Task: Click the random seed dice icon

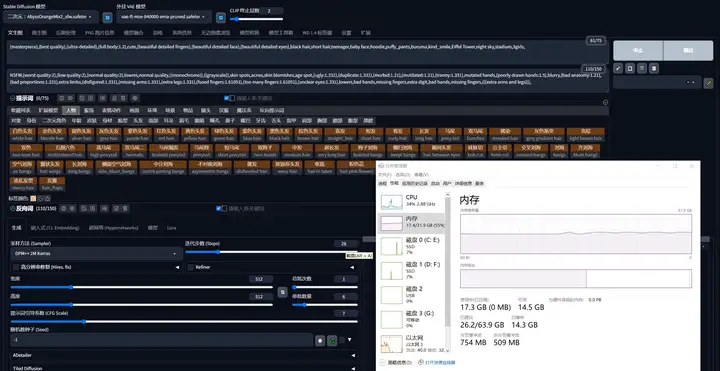Action: coord(320,340)
